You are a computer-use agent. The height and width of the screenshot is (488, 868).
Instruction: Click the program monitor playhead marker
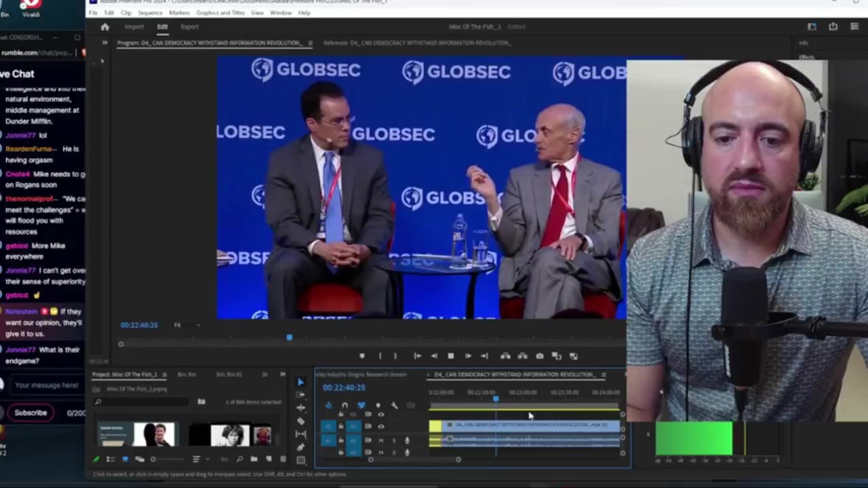click(290, 337)
